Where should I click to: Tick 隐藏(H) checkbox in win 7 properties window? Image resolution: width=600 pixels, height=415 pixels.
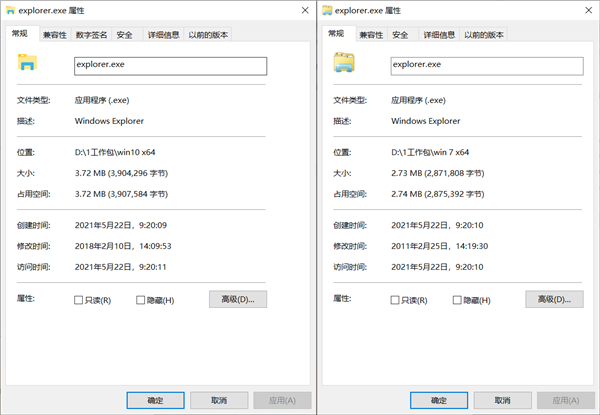click(457, 300)
